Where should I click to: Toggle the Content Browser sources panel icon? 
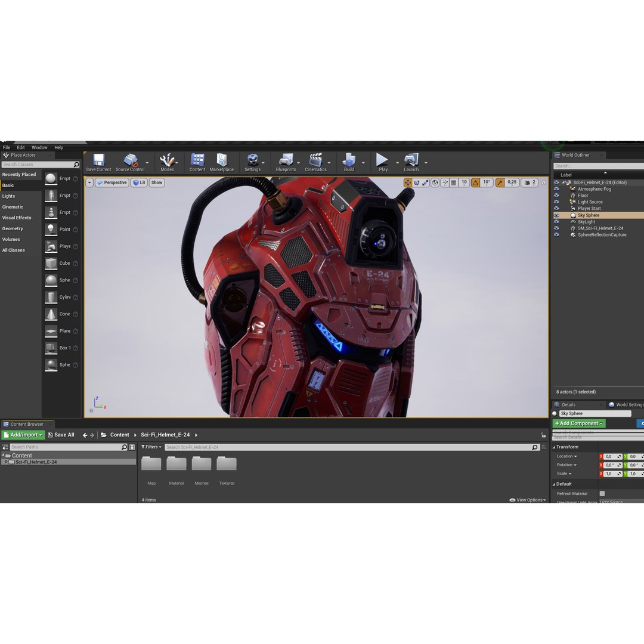pos(5,447)
